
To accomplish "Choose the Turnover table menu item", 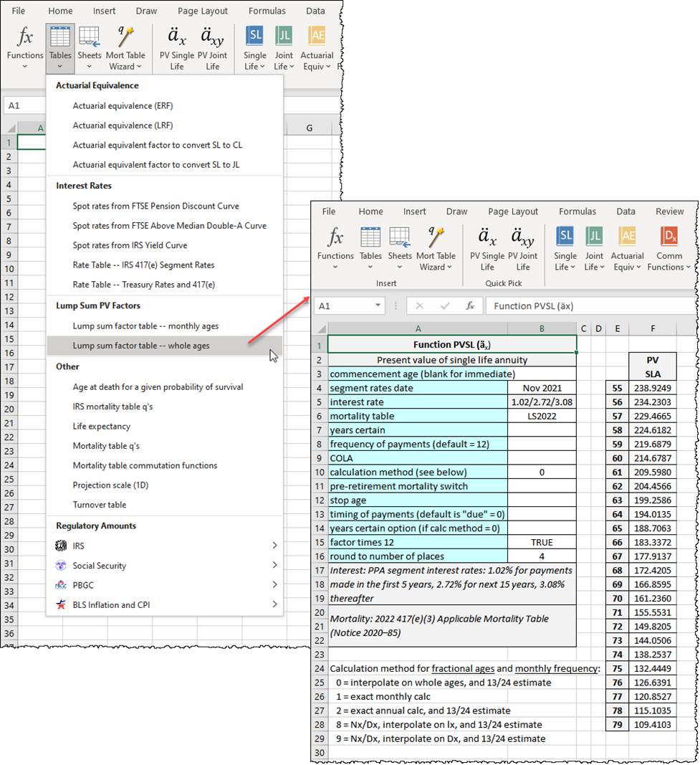I will 166,505.
